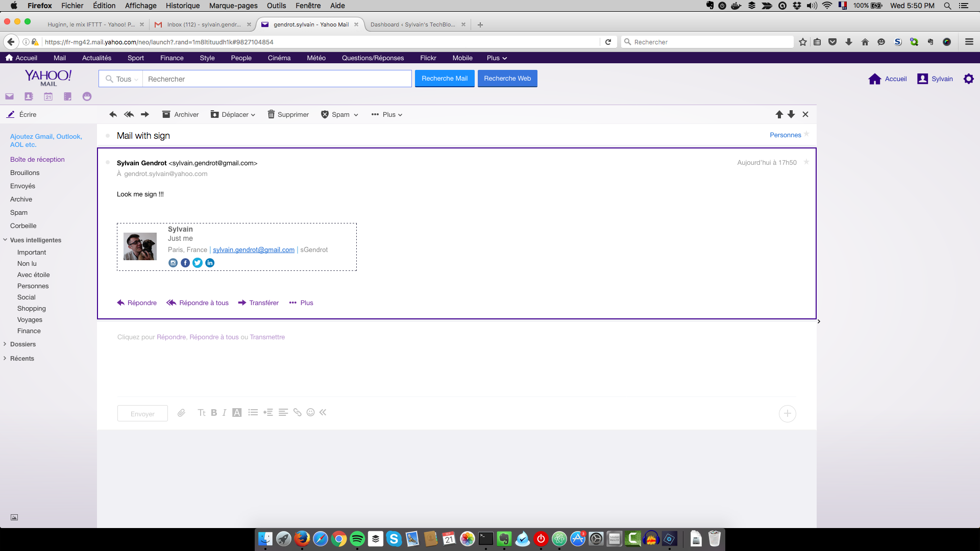Open the Spam dropdown menu
Viewport: 980px width, 551px height.
(x=339, y=114)
